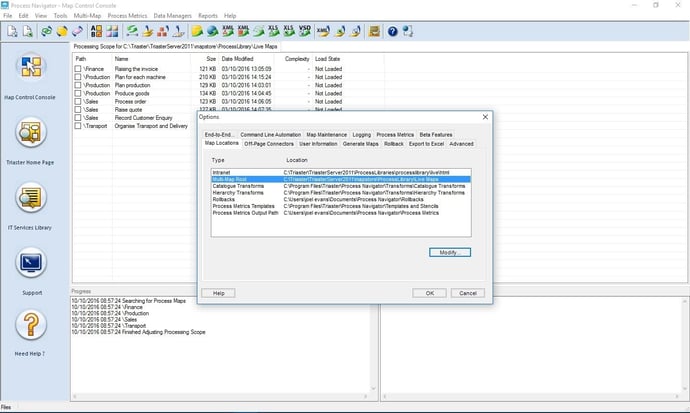The image size is (690, 413).
Task: Select the Rollbacks location row
Action: pyautogui.click(x=341, y=199)
